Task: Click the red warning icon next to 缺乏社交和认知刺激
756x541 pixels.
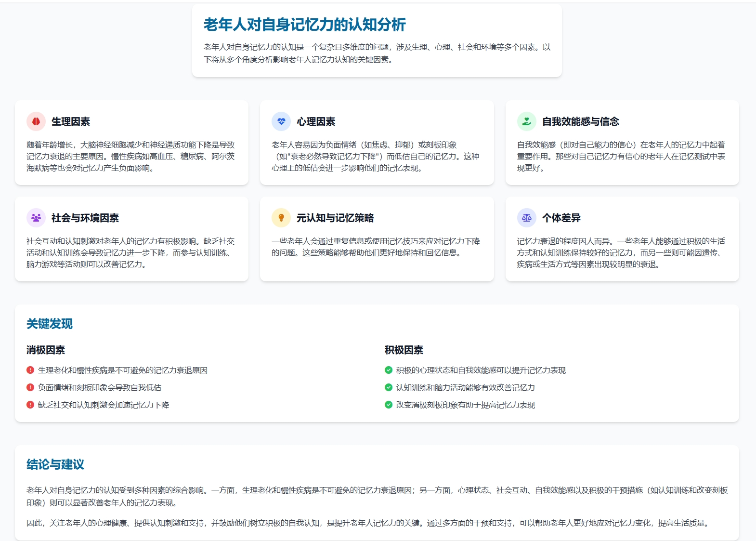Action: tap(30, 405)
